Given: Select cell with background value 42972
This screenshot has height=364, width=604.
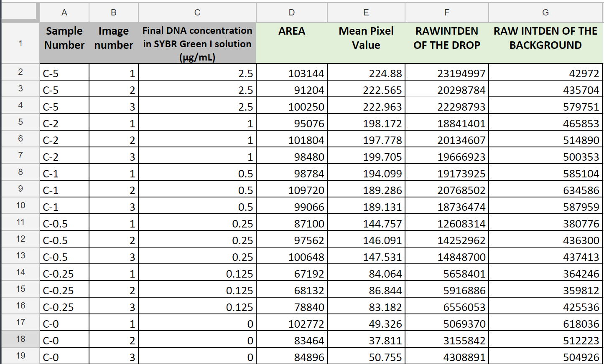Looking at the screenshot, I should pos(545,73).
